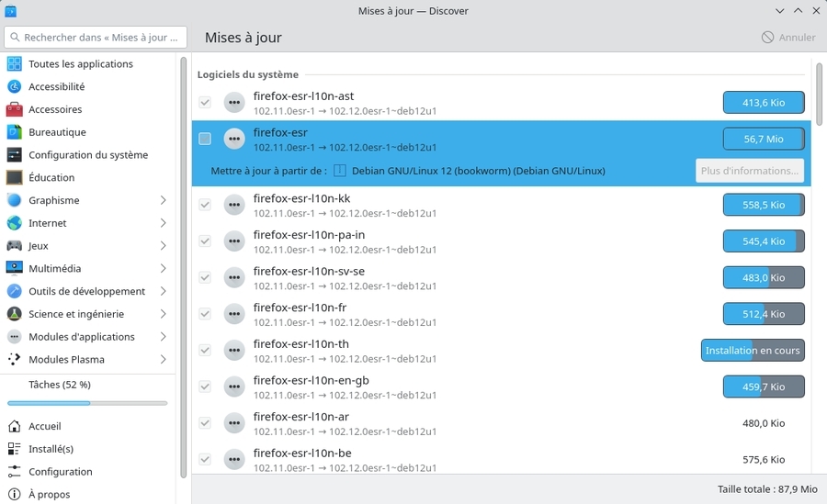Click package icon of firefox-esr-l10n-ast
The image size is (827, 504).
tap(234, 102)
